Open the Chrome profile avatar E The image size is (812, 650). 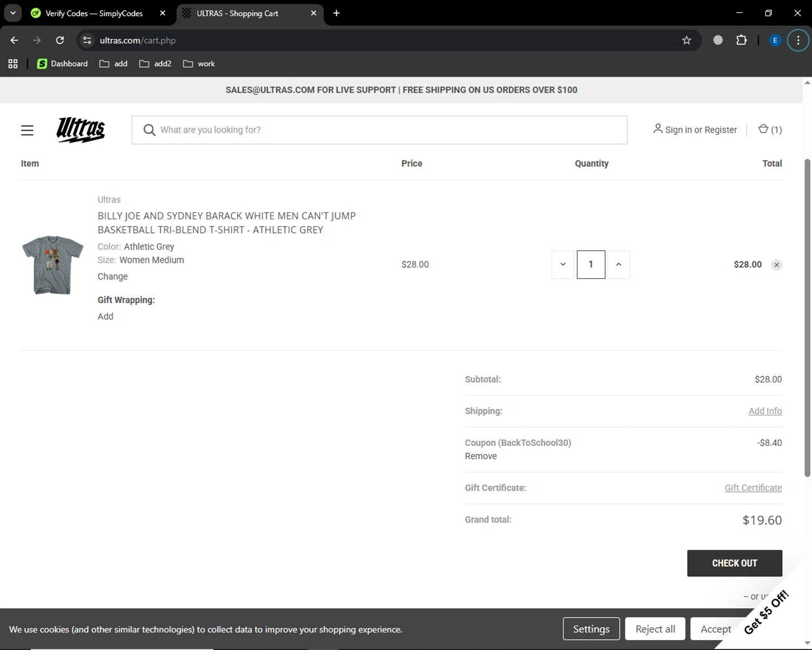(x=775, y=40)
